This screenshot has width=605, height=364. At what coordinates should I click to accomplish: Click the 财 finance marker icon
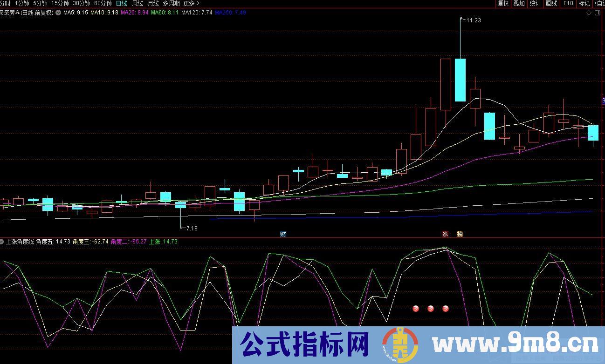[x=283, y=234]
